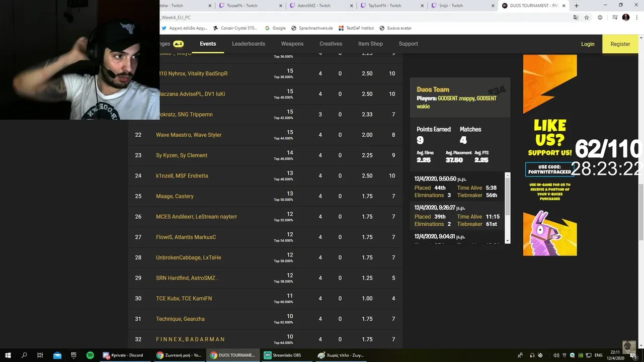Viewport: 644px width, 362px height.
Task: Open the Google bookmark
Action: tap(275, 28)
